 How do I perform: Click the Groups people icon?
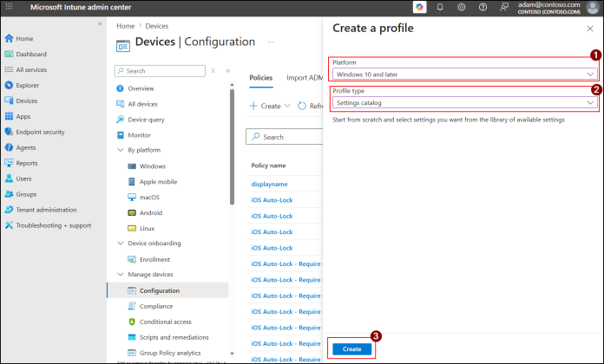click(9, 194)
